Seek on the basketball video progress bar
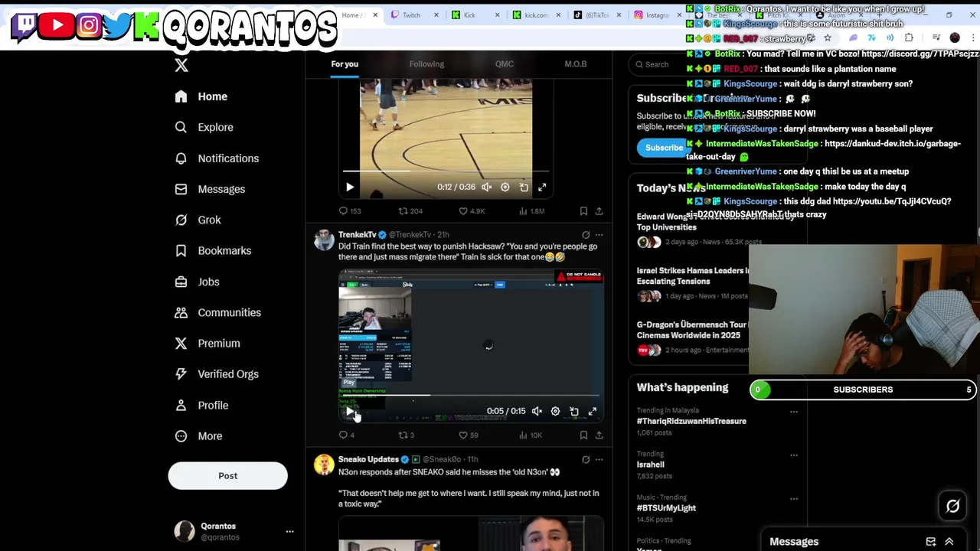980x551 pixels. (x=446, y=171)
